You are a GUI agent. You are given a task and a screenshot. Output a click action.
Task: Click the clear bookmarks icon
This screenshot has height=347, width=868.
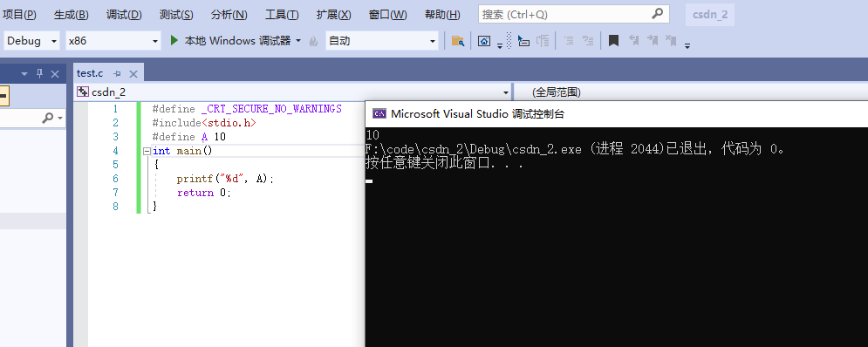[x=671, y=40]
